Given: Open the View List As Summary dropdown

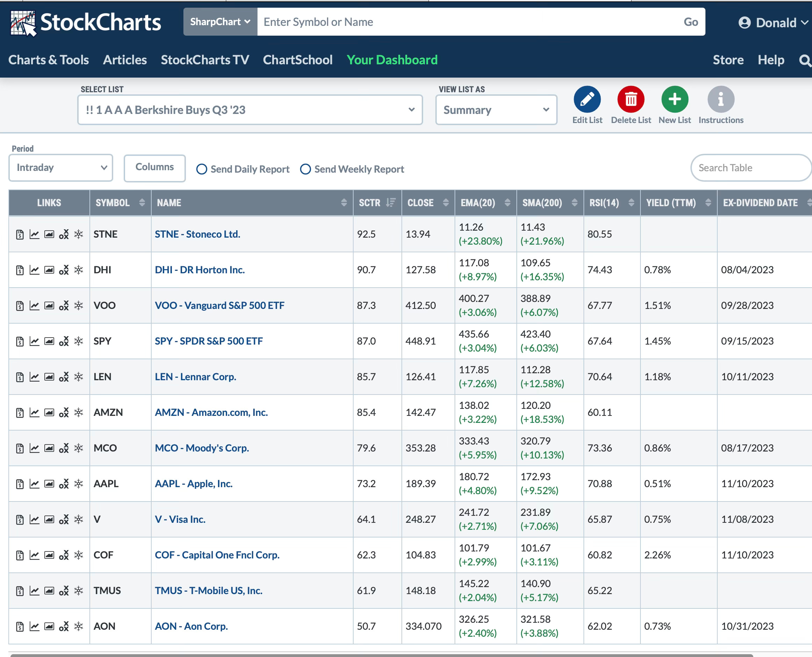Looking at the screenshot, I should [x=496, y=110].
